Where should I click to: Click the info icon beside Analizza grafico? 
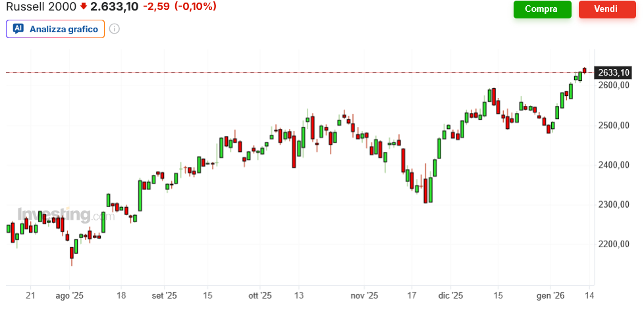click(x=114, y=29)
